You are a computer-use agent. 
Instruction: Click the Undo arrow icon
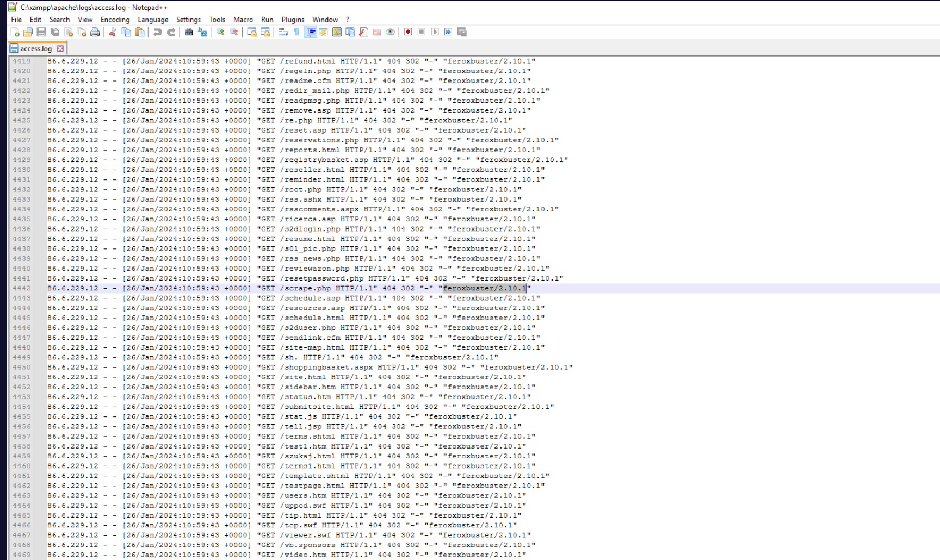click(157, 32)
